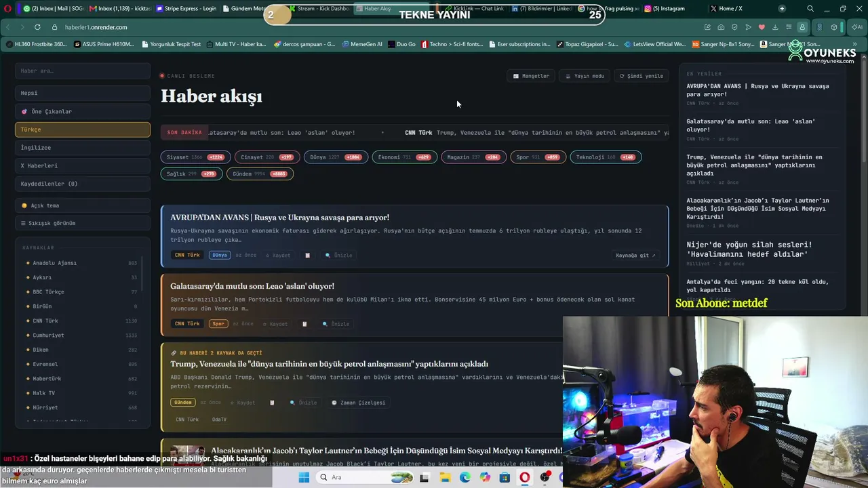Viewport: 868px width, 488px height.
Task: Save the Galatasaray article with Kaydet
Action: [x=275, y=324]
